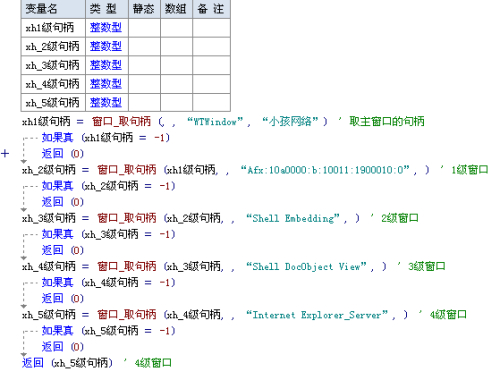Viewport: 500px width, 380px height.
Task: Click the 变量名 column header
Action: [x=53, y=9]
